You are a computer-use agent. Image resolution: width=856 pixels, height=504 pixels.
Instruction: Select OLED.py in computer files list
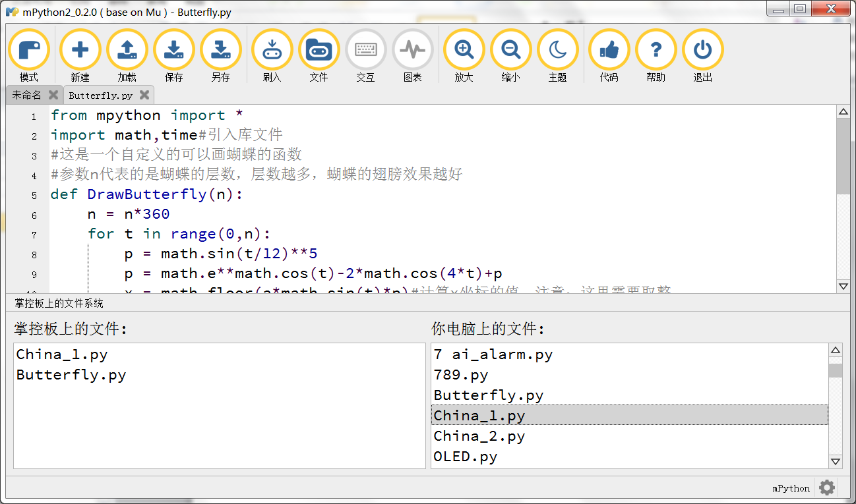tap(630, 457)
